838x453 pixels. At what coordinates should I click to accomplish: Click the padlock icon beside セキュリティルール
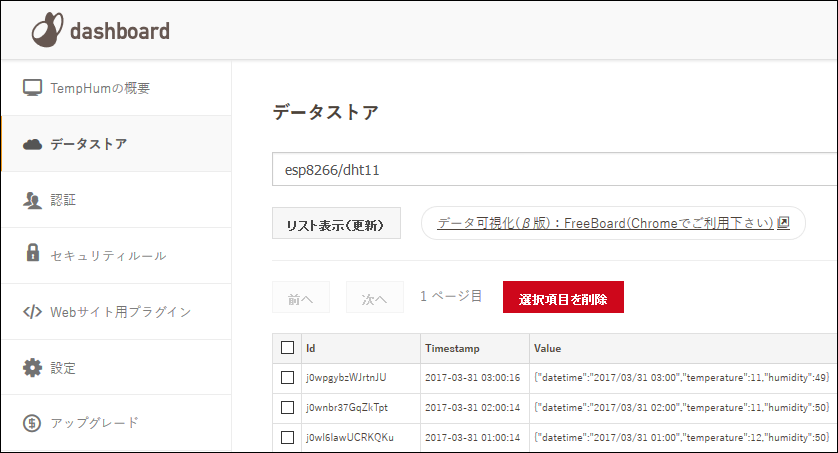[x=33, y=253]
